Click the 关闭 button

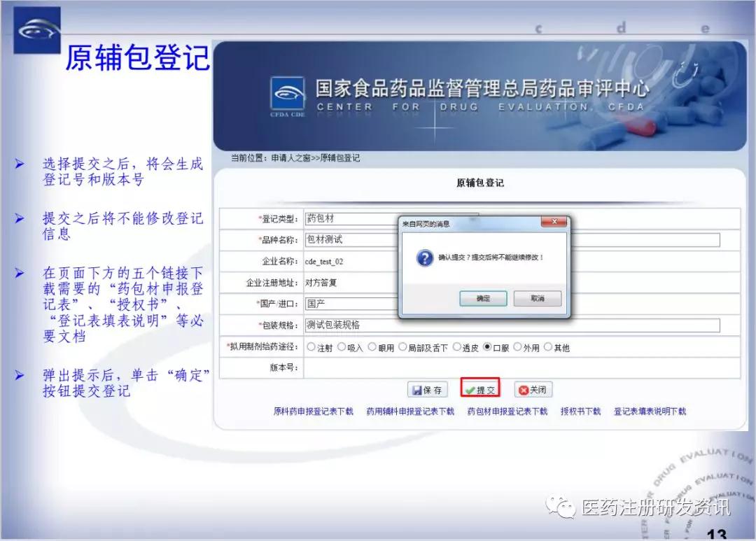[533, 390]
